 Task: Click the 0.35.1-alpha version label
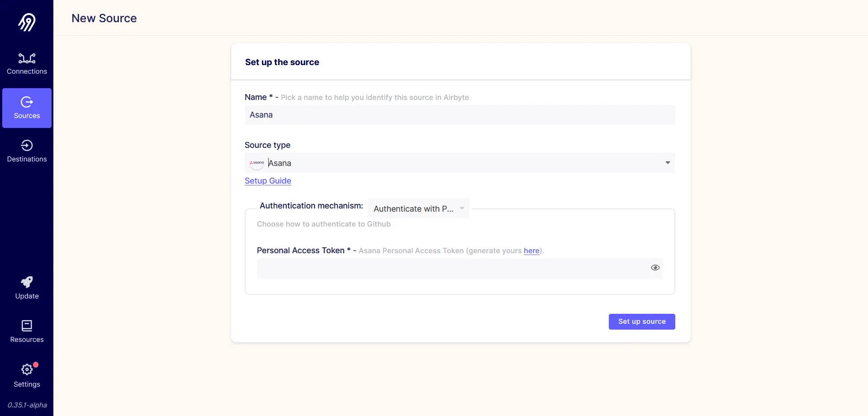27,405
